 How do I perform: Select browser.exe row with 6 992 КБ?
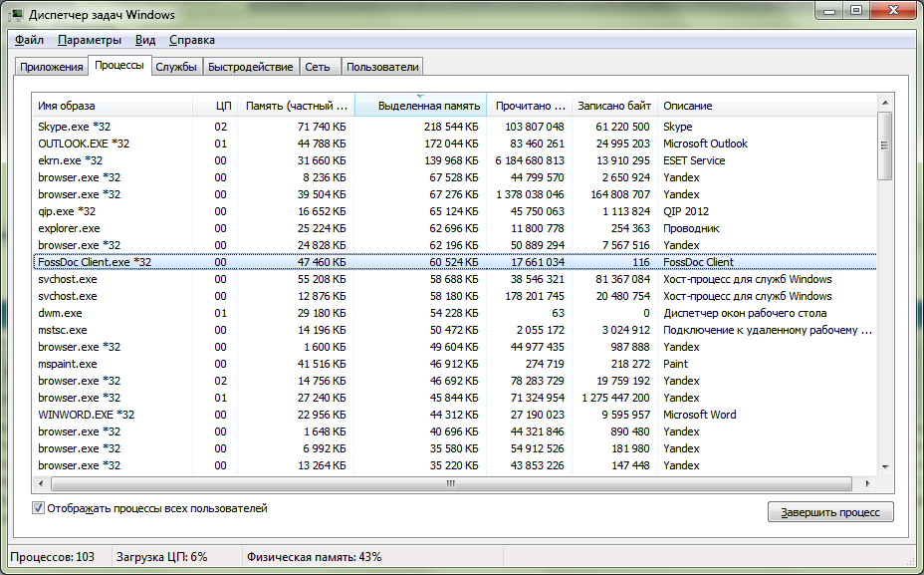tap(454, 448)
